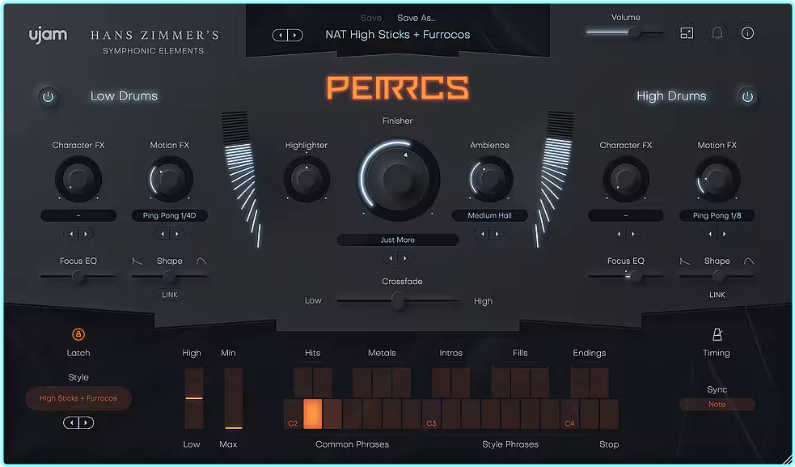Image resolution: width=795 pixels, height=467 pixels.
Task: Open the info icon
Action: point(747,33)
